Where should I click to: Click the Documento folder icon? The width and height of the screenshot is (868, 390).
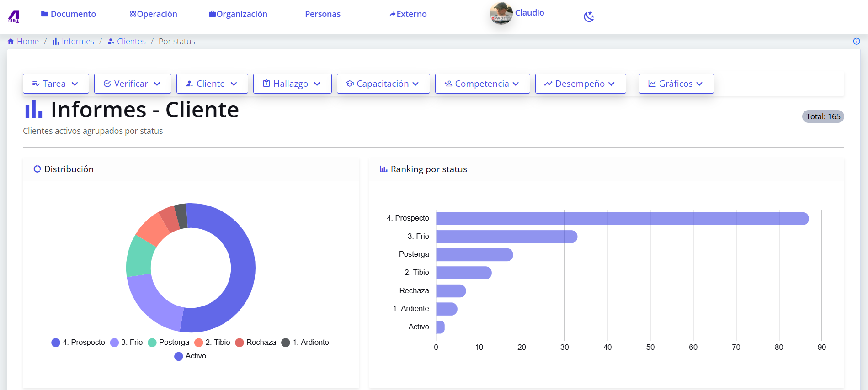click(x=44, y=14)
